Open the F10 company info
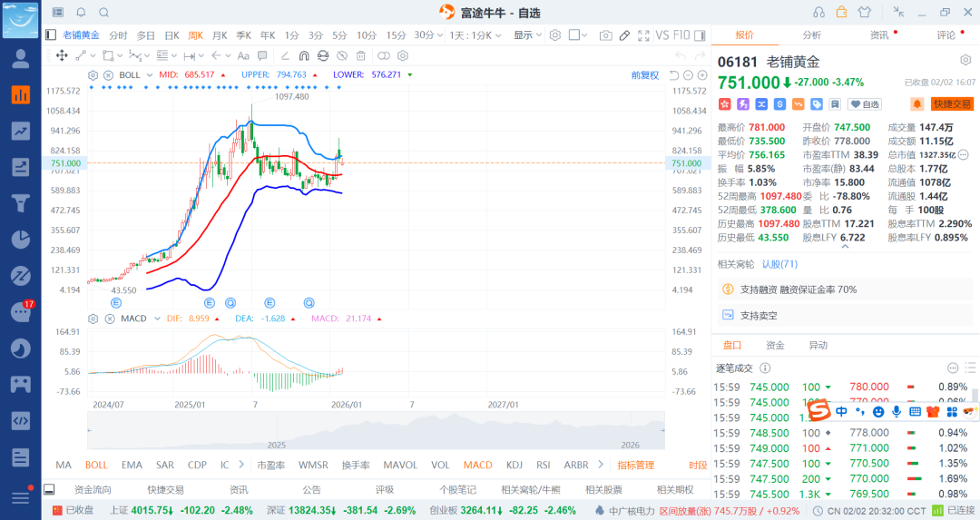The image size is (980, 520). (681, 35)
